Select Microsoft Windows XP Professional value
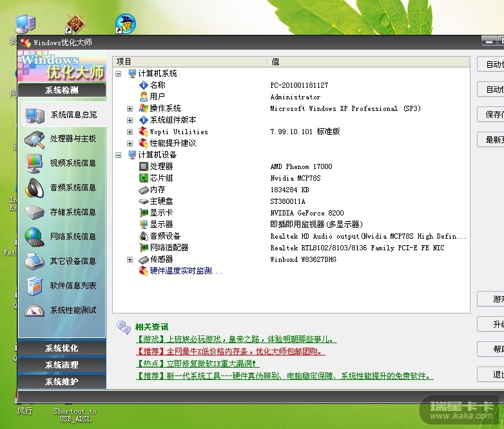 click(x=345, y=108)
